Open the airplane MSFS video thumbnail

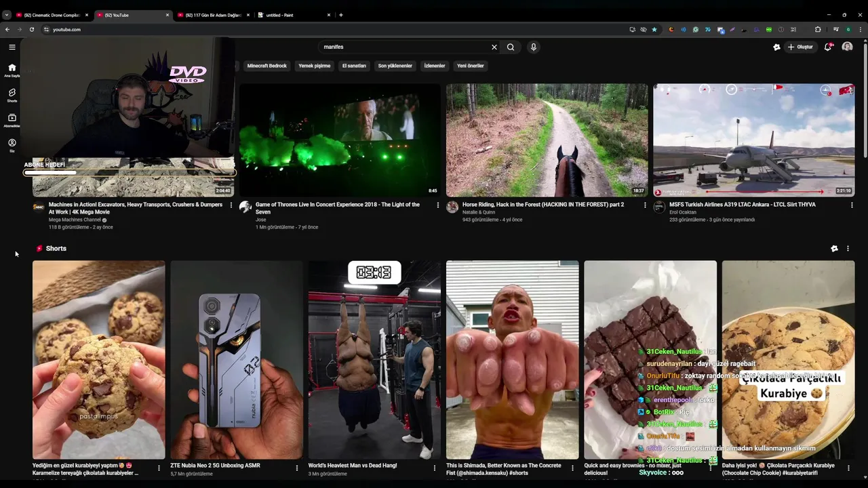[753, 140]
